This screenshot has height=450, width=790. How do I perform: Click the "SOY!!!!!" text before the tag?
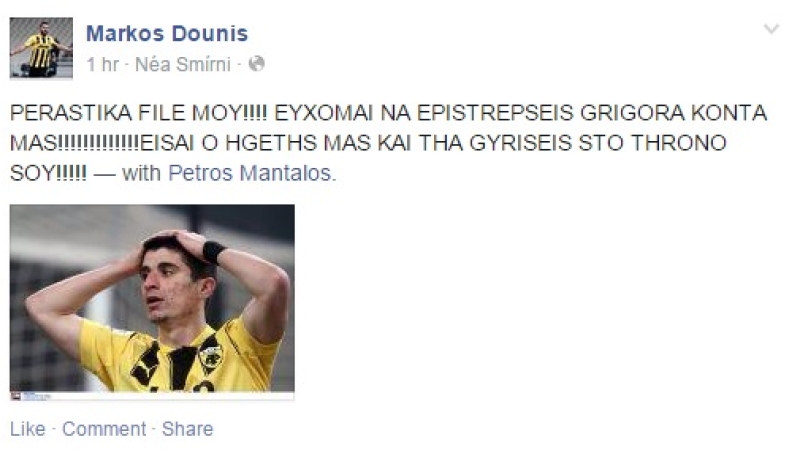pyautogui.click(x=48, y=173)
